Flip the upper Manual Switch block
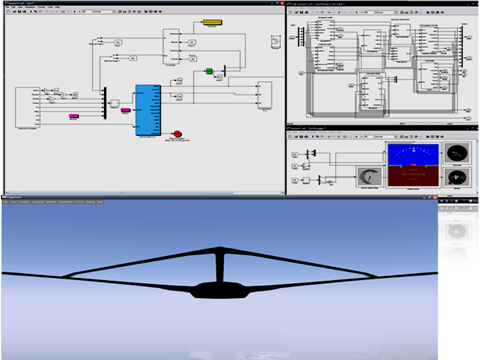The width and height of the screenshot is (480, 360). tap(98, 40)
